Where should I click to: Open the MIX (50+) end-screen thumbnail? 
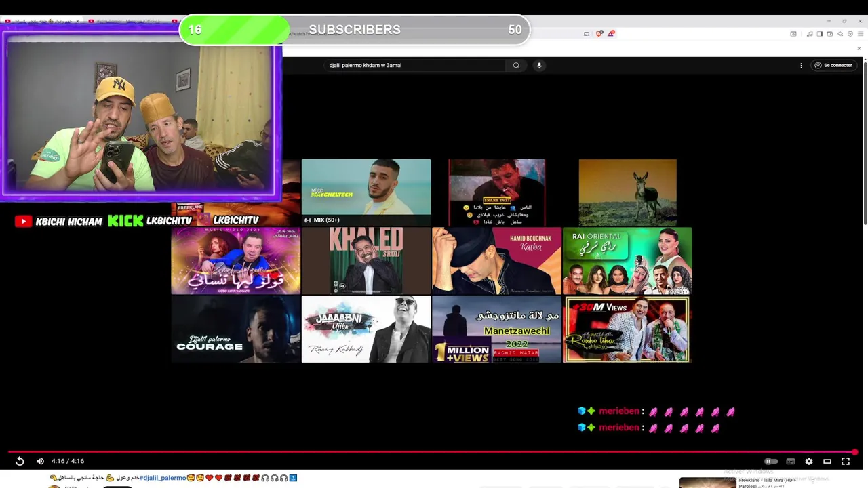[366, 192]
